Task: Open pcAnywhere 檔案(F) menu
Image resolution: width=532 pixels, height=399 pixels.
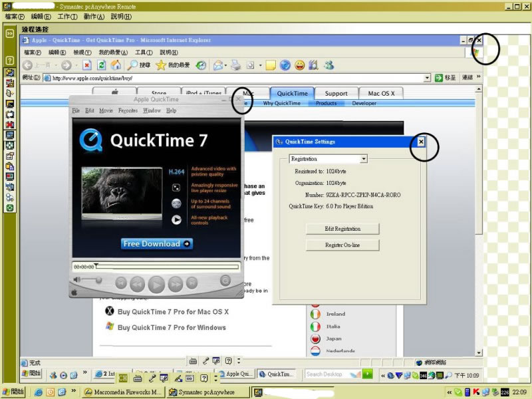Action: click(15, 16)
